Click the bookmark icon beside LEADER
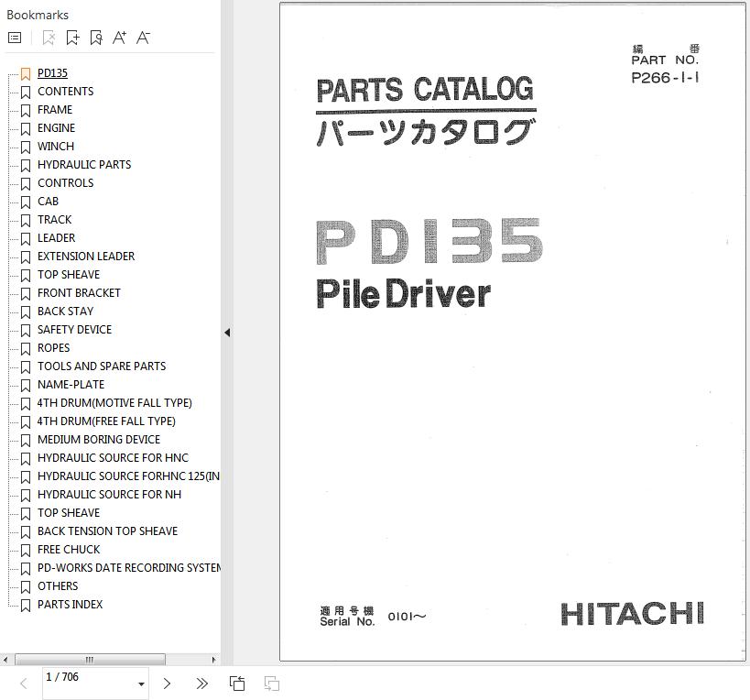This screenshot has height=700, width=750. [26, 239]
